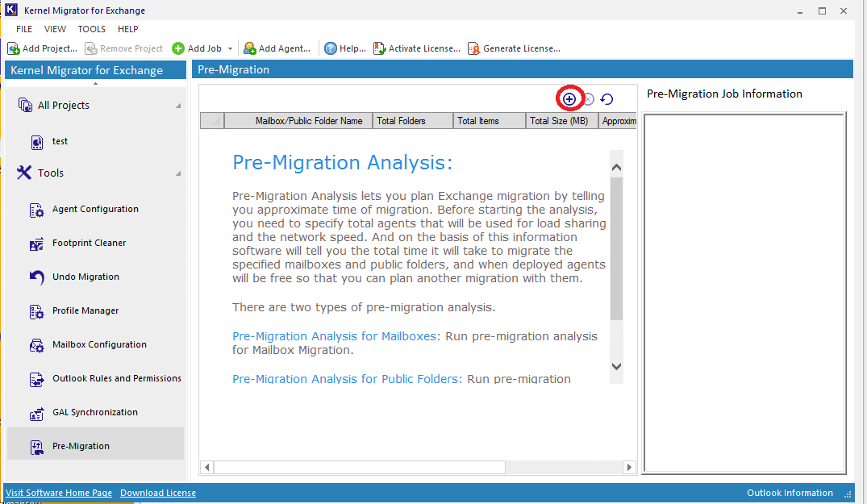This screenshot has height=504, width=867.
Task: Click the Approxim column header
Action: 618,120
